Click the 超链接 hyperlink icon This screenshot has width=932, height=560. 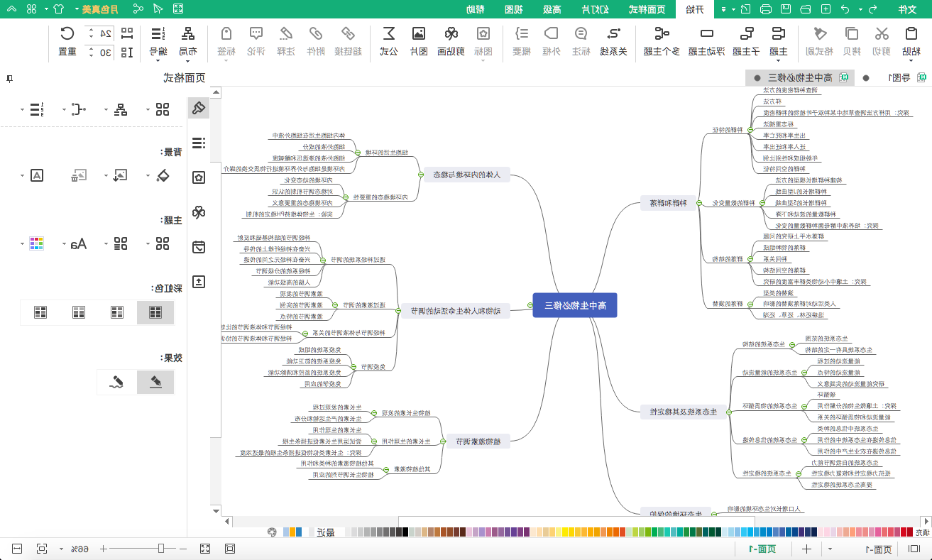pos(348,33)
